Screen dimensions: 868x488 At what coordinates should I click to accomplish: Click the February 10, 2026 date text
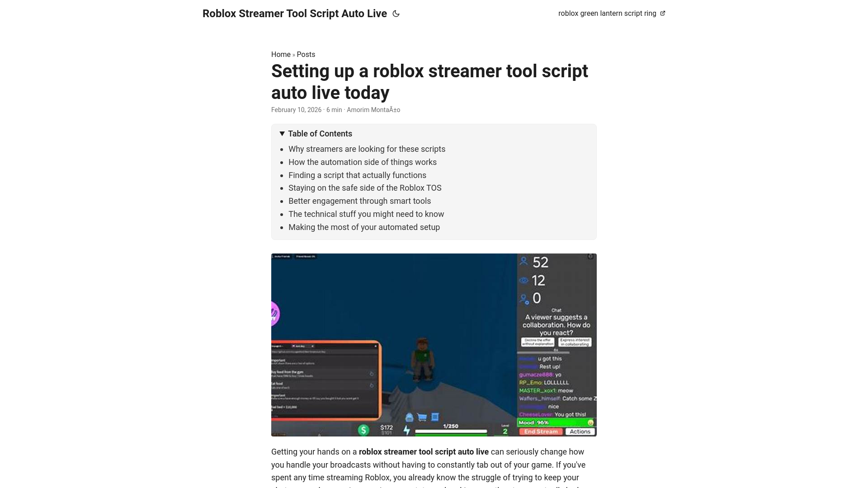tap(296, 110)
